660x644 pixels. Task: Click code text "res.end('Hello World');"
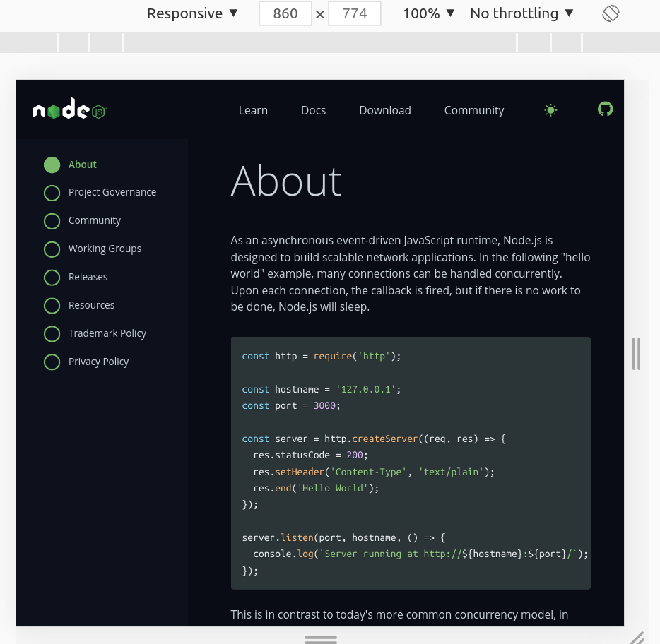coord(316,488)
